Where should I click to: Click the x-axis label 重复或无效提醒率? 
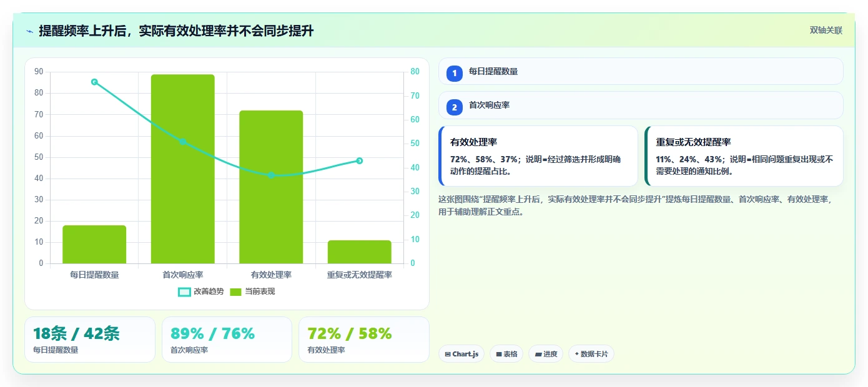360,275
